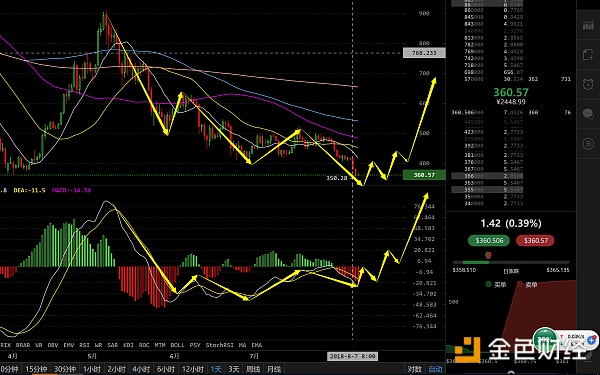Click the circled B icon in sidebar
Viewport: 600px width, 375px height.
[588, 143]
